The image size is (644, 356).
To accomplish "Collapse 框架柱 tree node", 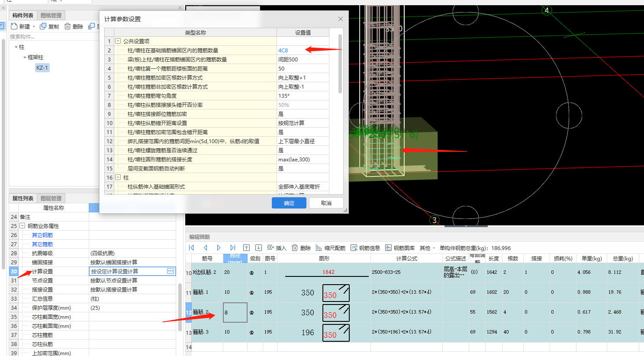I will [25, 57].
